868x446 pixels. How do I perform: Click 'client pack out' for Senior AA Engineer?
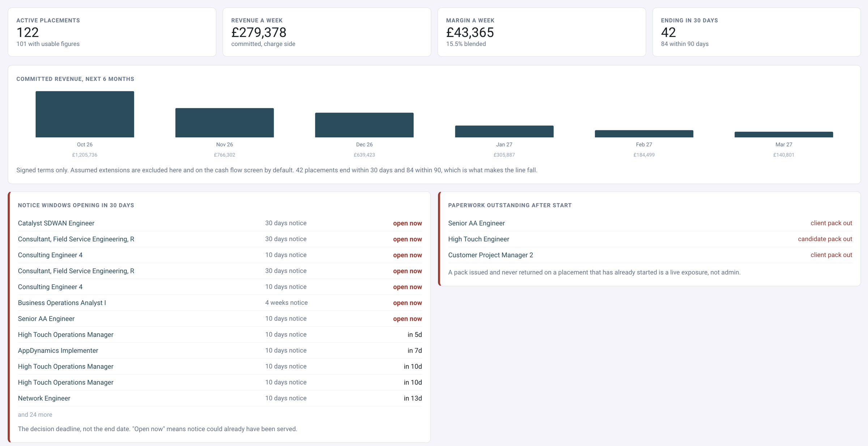(x=831, y=223)
